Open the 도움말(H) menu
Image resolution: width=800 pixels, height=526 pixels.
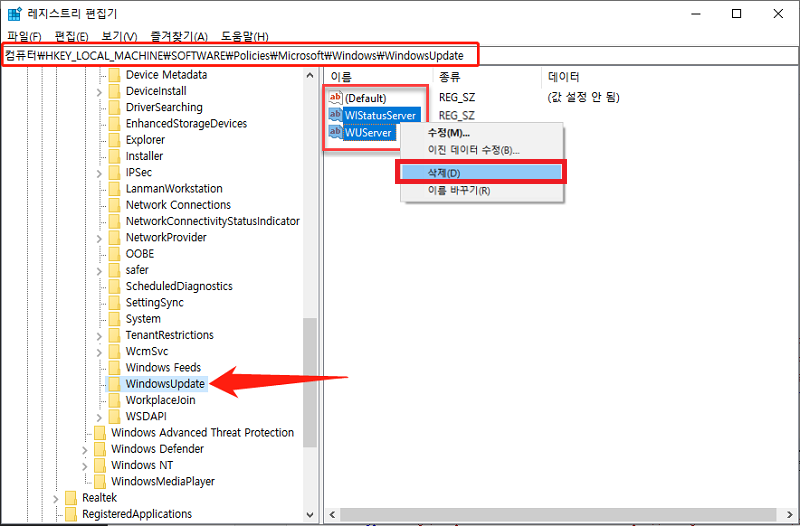(244, 36)
